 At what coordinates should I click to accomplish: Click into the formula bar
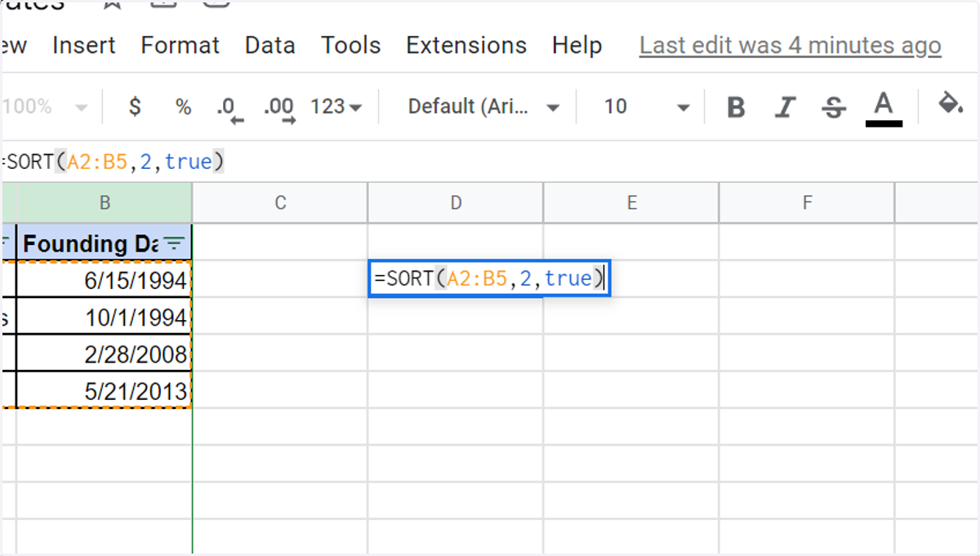490,162
